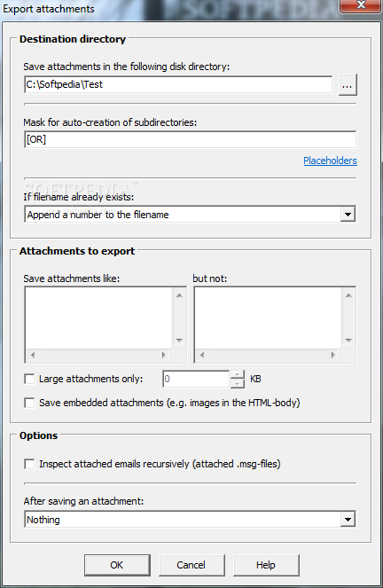The width and height of the screenshot is (383, 588).
Task: Confirm with the OK button
Action: click(117, 565)
